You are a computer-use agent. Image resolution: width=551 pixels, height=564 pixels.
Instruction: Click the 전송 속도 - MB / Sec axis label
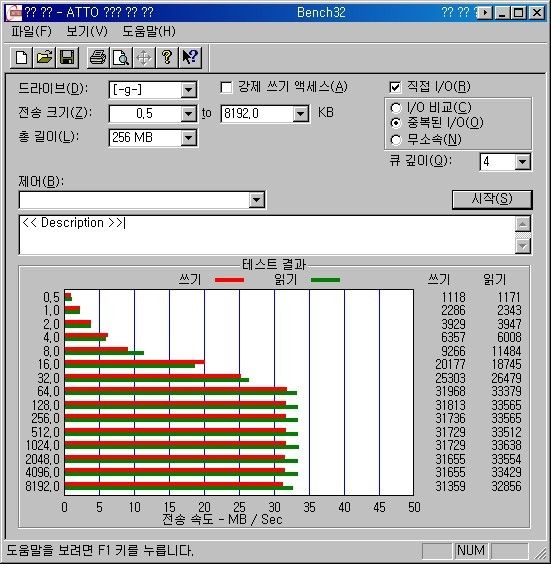[222, 519]
